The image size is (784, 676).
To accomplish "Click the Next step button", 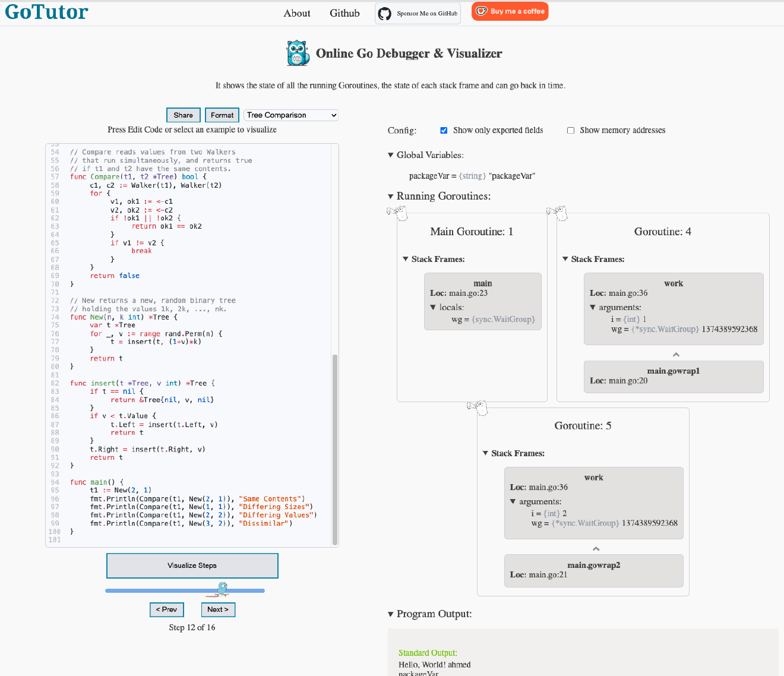I will (x=218, y=609).
